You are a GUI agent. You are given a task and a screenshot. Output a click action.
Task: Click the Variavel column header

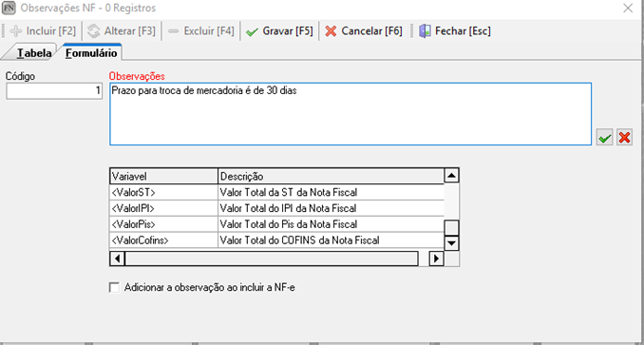click(164, 176)
